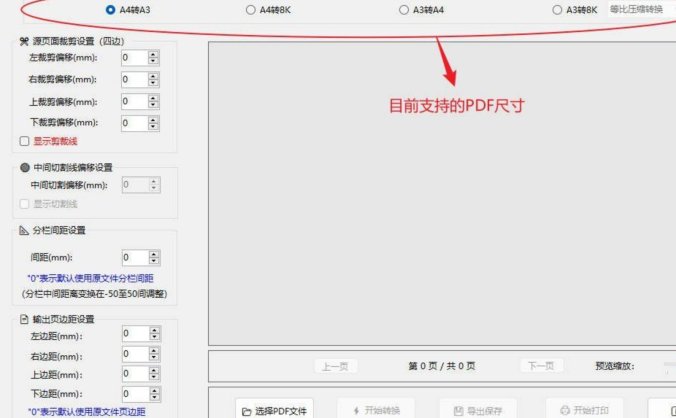Go to previous page with 上一页
This screenshot has height=418, width=676.
[335, 366]
